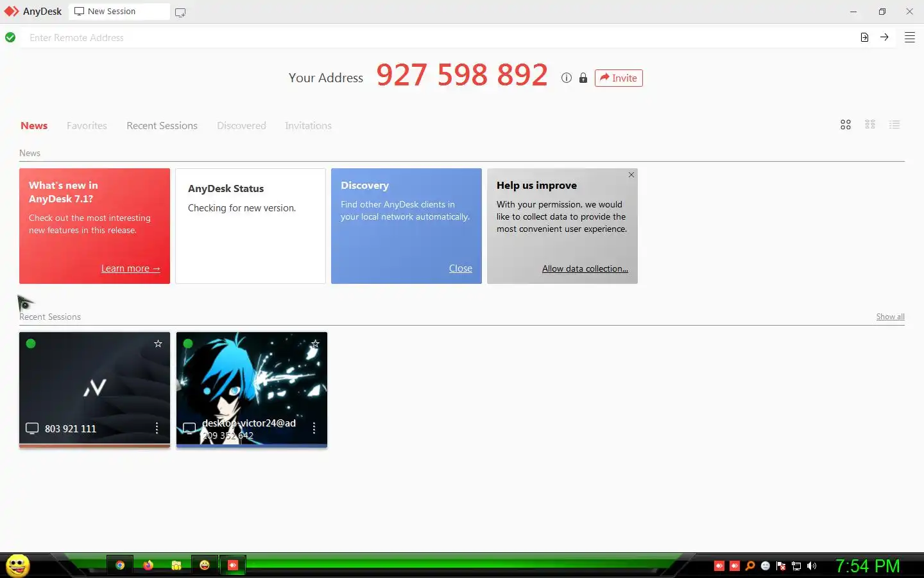Screen dimensions: 924x578
Task: Copy the address 927 598 892
Action: coord(462,75)
